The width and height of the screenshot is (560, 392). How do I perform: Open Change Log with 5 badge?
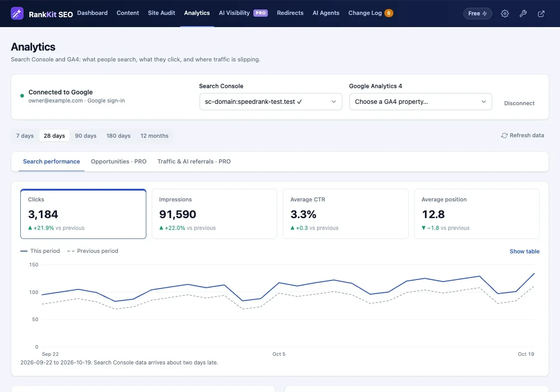(x=371, y=13)
